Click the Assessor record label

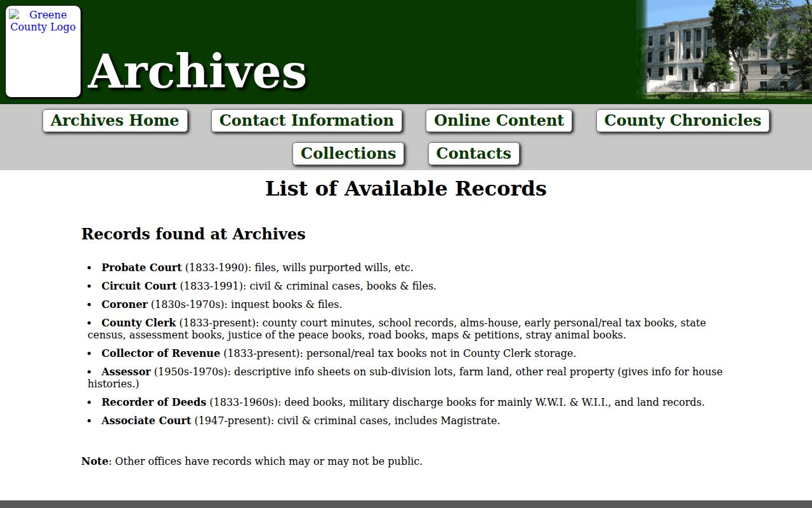[126, 371]
